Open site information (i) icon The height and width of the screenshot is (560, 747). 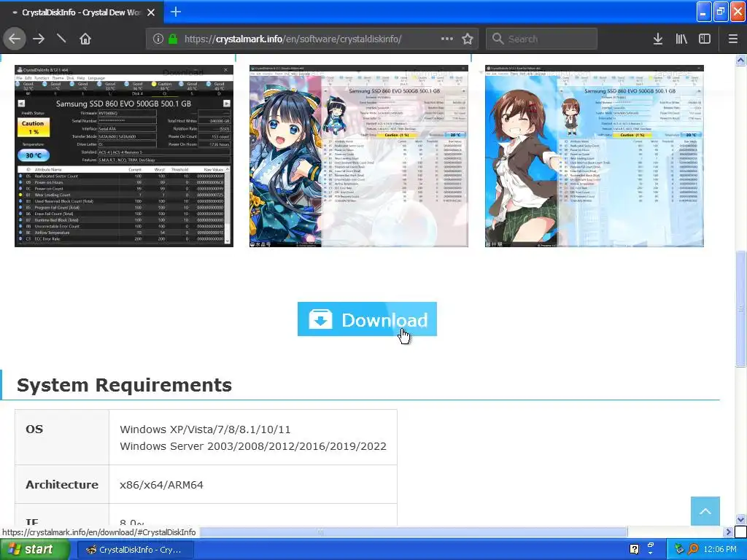pyautogui.click(x=158, y=39)
